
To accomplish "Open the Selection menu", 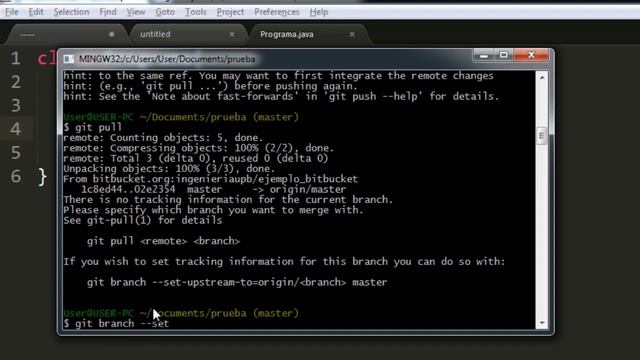I will coord(71,12).
